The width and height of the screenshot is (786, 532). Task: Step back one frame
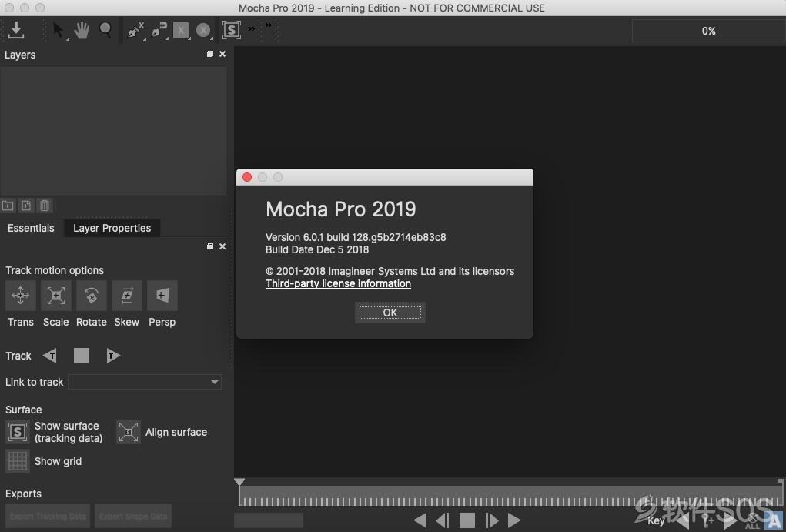click(443, 520)
